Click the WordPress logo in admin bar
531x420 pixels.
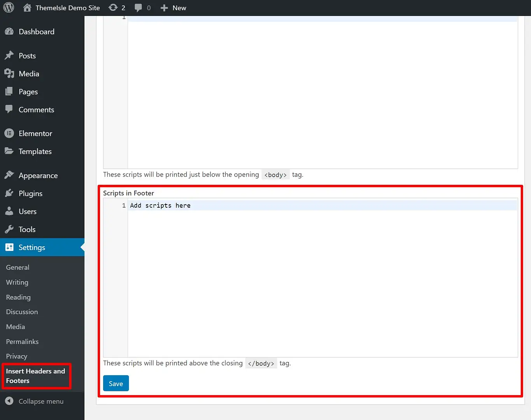8,7
